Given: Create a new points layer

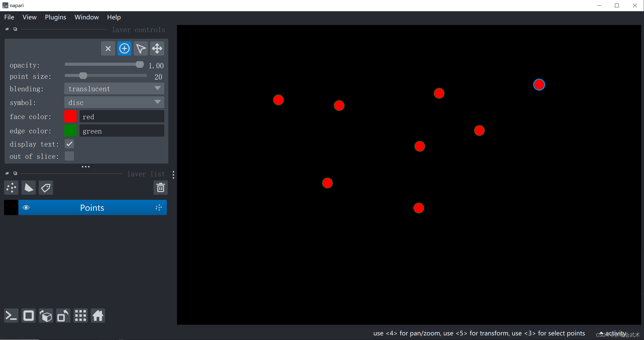Looking at the screenshot, I should point(11,188).
